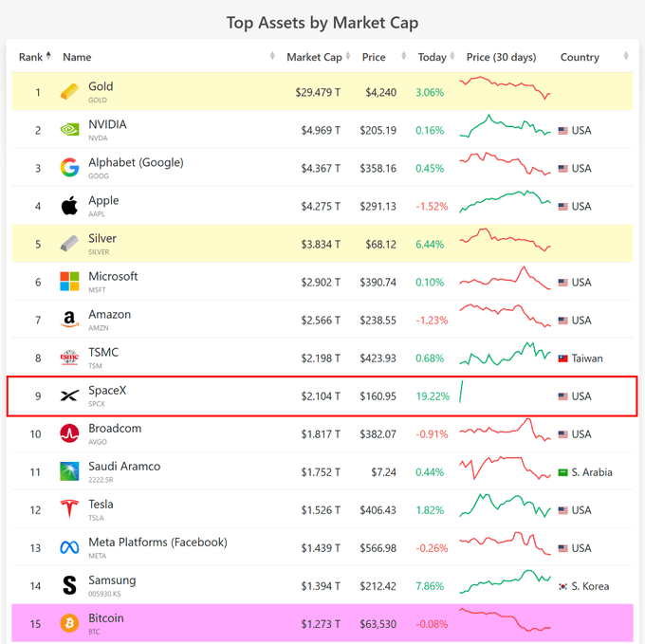The height and width of the screenshot is (644, 645).
Task: Click the Saudi Arabia flag icon
Action: (562, 472)
